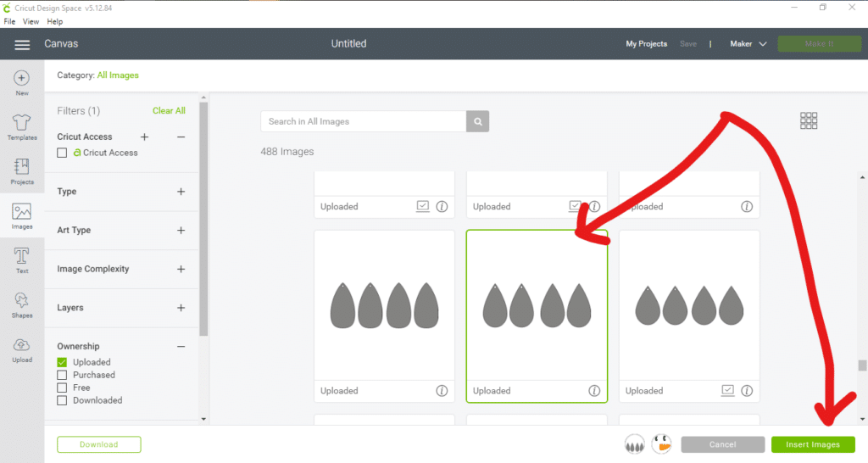Viewport: 868px width, 463px height.
Task: Click the New project plus icon
Action: tap(22, 78)
